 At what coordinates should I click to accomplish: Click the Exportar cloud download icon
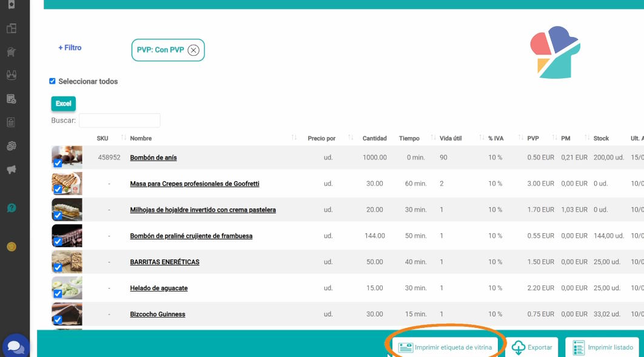518,347
